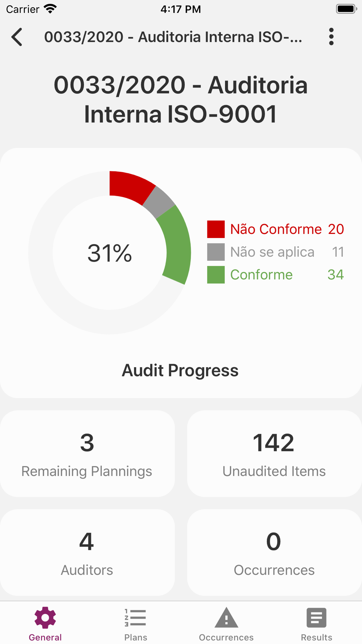Screen dimensions: 362x644
Task: Click the green Conforme legend swatch
Action: point(216,275)
